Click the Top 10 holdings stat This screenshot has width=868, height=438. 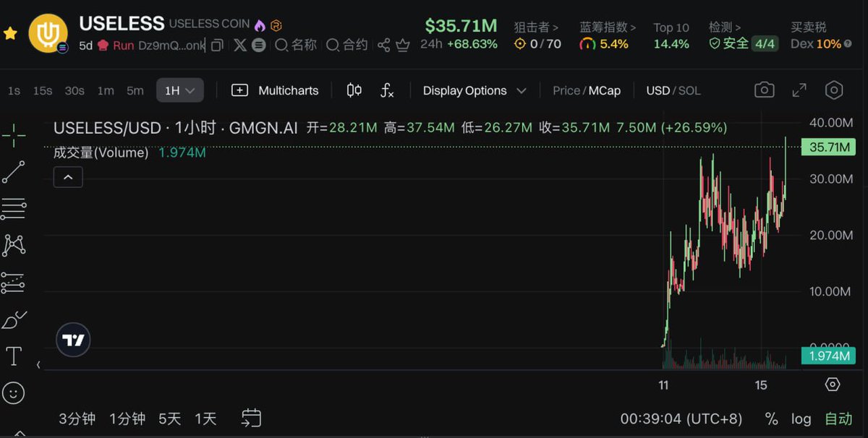(671, 35)
